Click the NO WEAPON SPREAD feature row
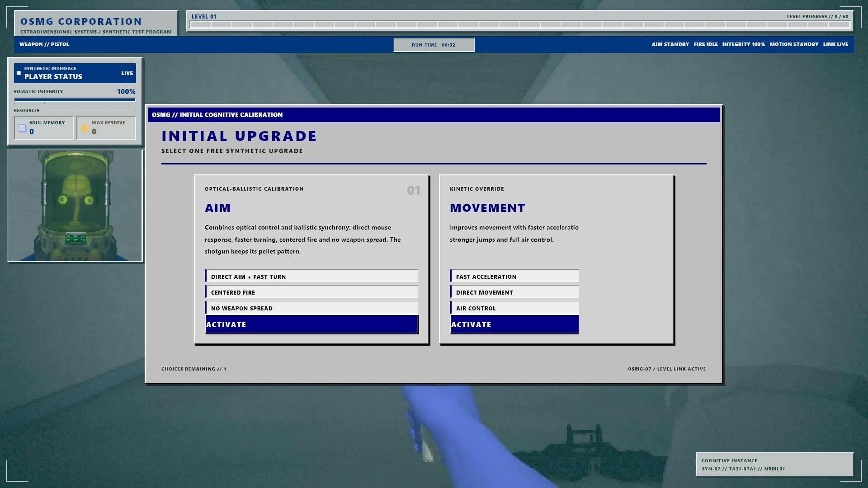The height and width of the screenshot is (488, 868). pyautogui.click(x=311, y=308)
